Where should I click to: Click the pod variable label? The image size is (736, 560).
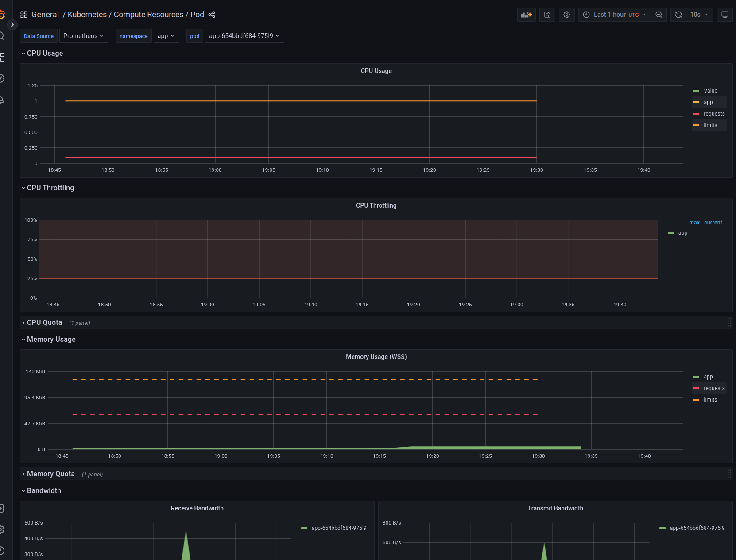click(195, 36)
